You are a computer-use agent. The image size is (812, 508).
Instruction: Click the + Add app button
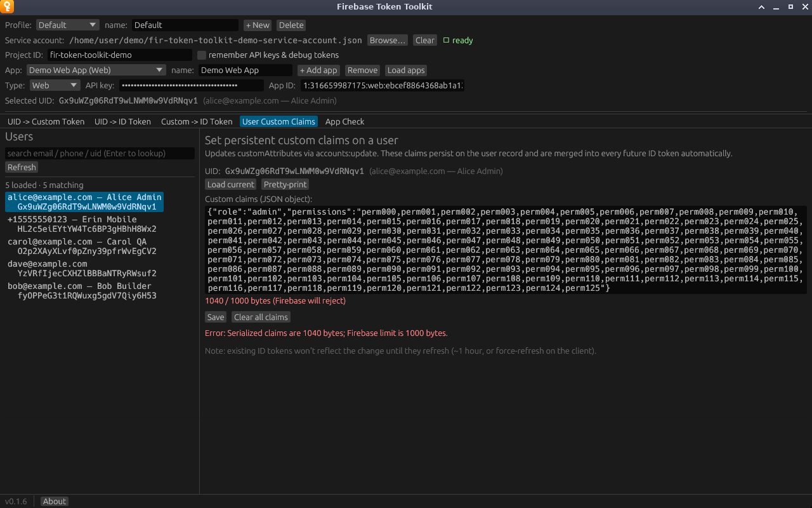coord(318,70)
